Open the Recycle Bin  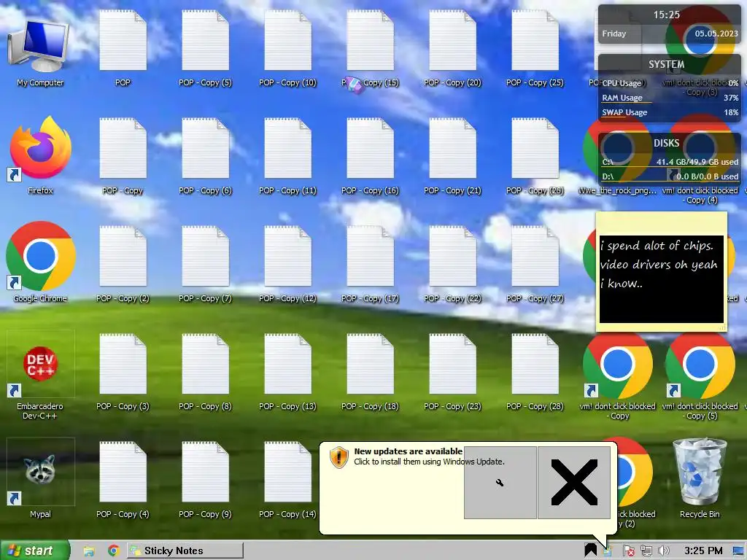700,478
